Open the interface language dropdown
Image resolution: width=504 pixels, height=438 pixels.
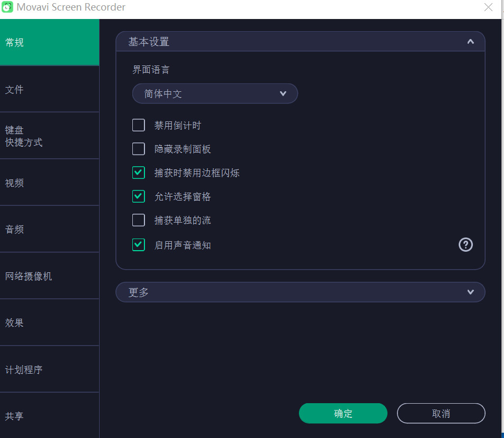[x=215, y=93]
